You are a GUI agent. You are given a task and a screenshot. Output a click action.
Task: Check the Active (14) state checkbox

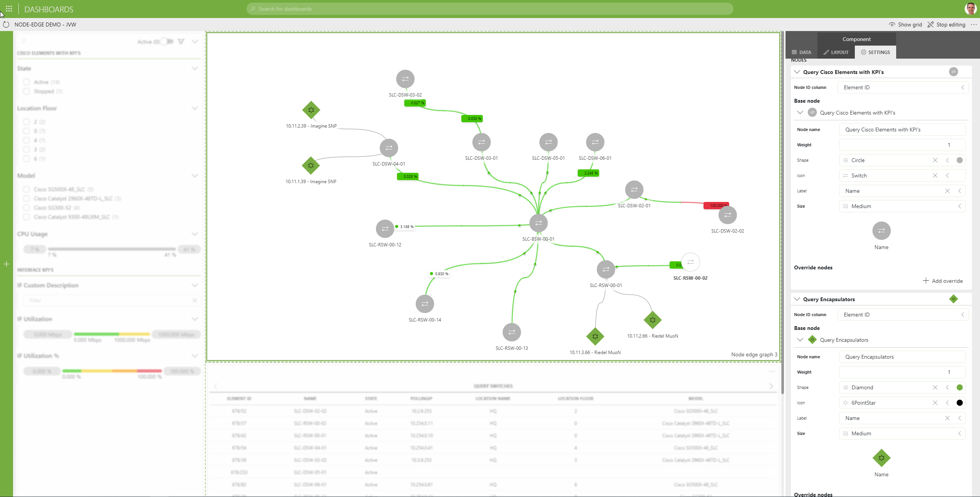click(x=26, y=82)
